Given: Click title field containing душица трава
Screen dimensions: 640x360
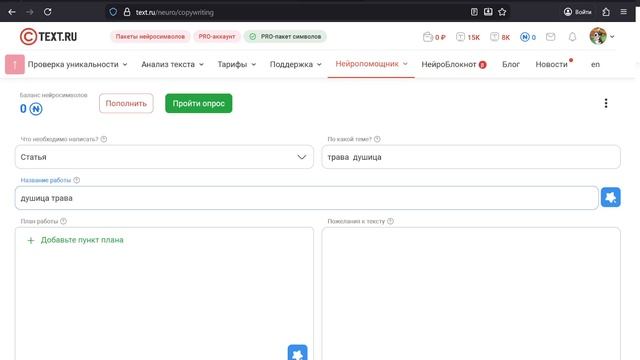Looking at the screenshot, I should pyautogui.click(x=307, y=198).
